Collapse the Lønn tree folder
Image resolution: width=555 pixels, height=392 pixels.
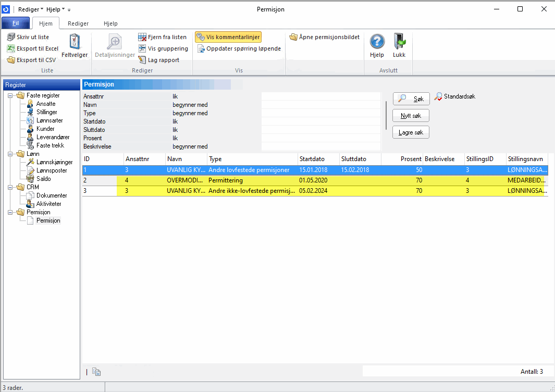[10, 154]
